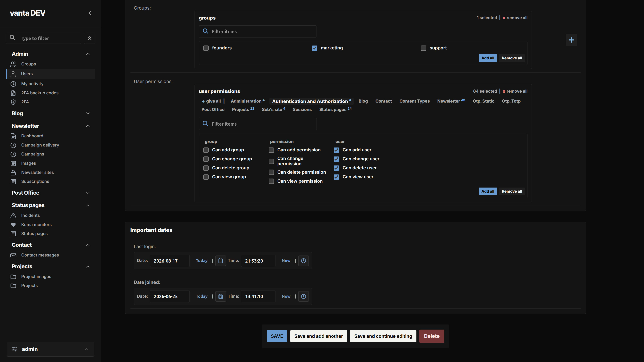Open clock picker for Last login time

pyautogui.click(x=303, y=261)
